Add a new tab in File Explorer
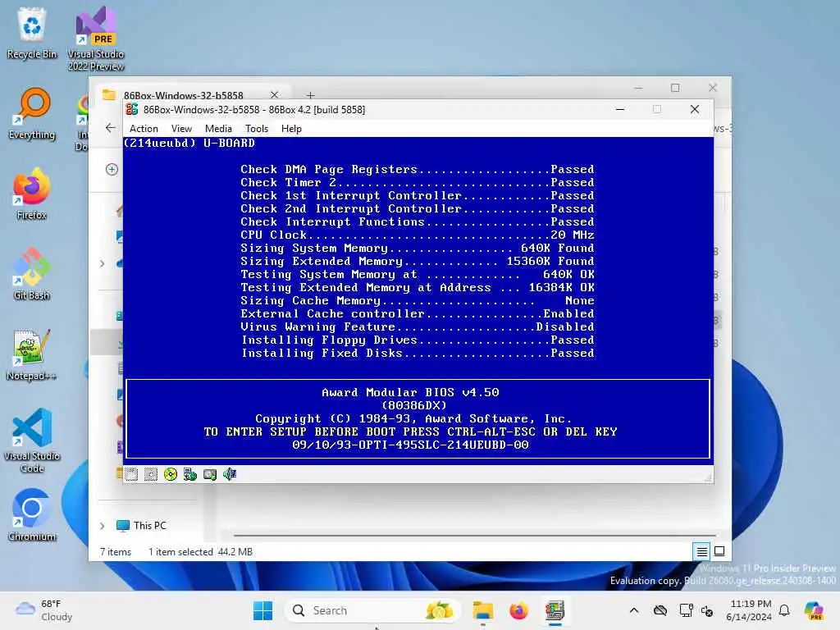840x630 pixels. 311,95
